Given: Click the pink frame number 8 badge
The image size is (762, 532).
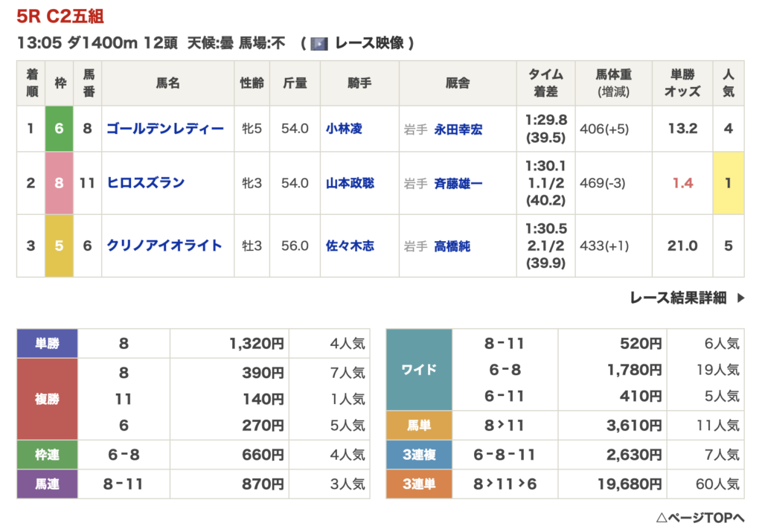Looking at the screenshot, I should click(x=59, y=183).
